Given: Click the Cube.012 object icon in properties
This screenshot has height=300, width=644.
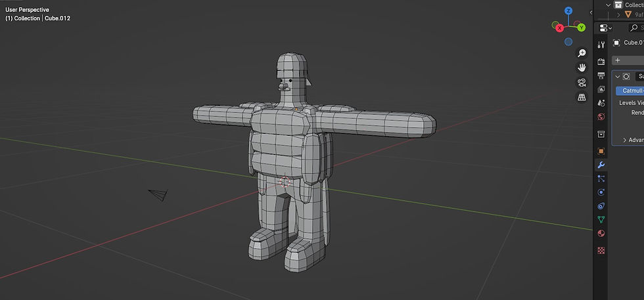Looking at the screenshot, I should click(x=616, y=43).
